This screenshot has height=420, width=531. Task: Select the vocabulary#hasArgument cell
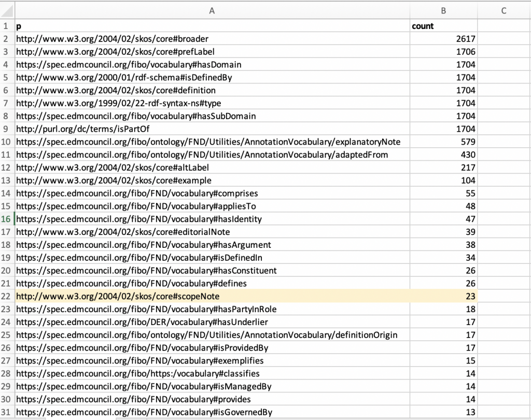(x=212, y=245)
